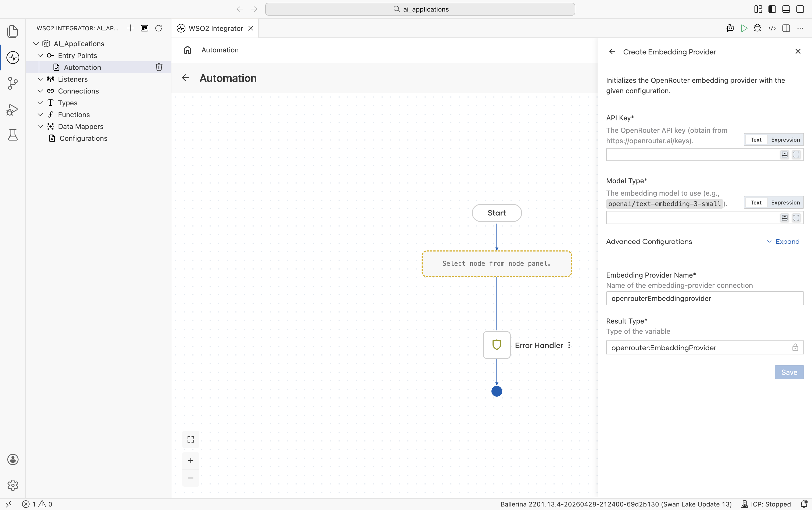Click the Select node placeholder box
Screen dimensions: 812x510
pyautogui.click(x=497, y=264)
